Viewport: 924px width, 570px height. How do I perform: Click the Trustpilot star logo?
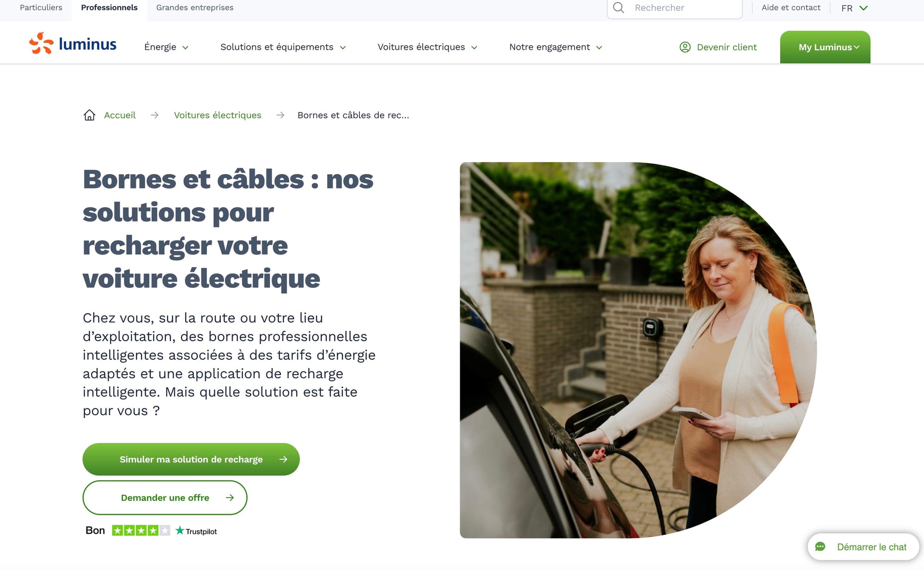point(180,530)
